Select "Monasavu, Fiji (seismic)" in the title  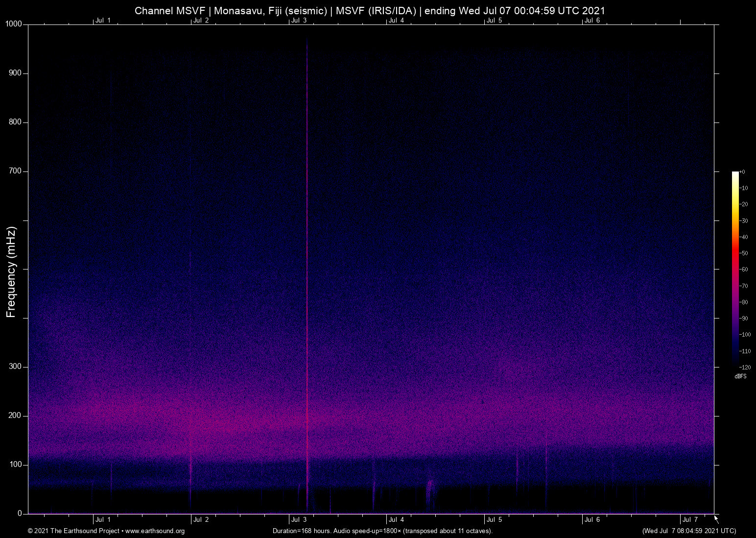point(271,11)
